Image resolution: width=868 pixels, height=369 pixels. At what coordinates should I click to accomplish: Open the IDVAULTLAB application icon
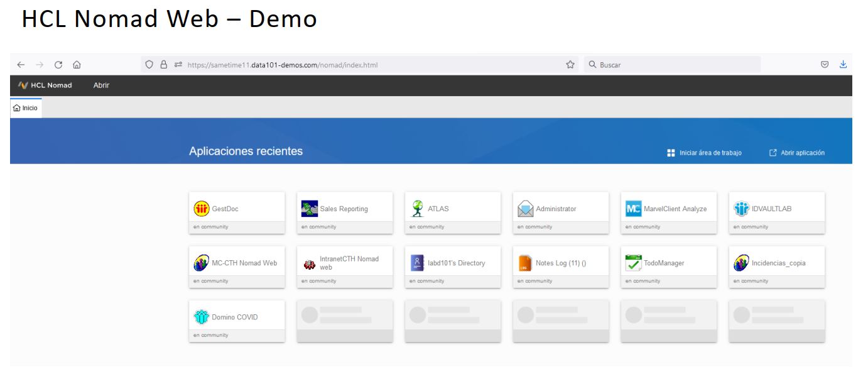tap(741, 209)
